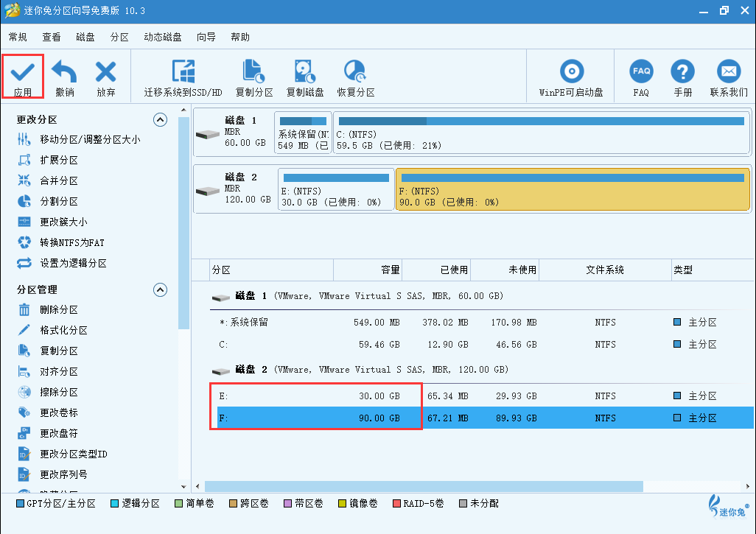This screenshot has height=534, width=756.
Task: Open the 手册 manual help icon
Action: tap(683, 71)
